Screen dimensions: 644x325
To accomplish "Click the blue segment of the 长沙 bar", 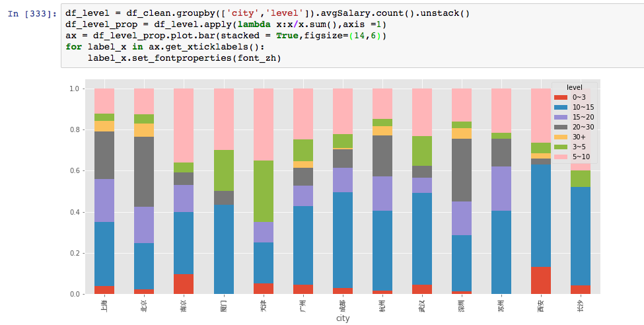I will [x=581, y=236].
